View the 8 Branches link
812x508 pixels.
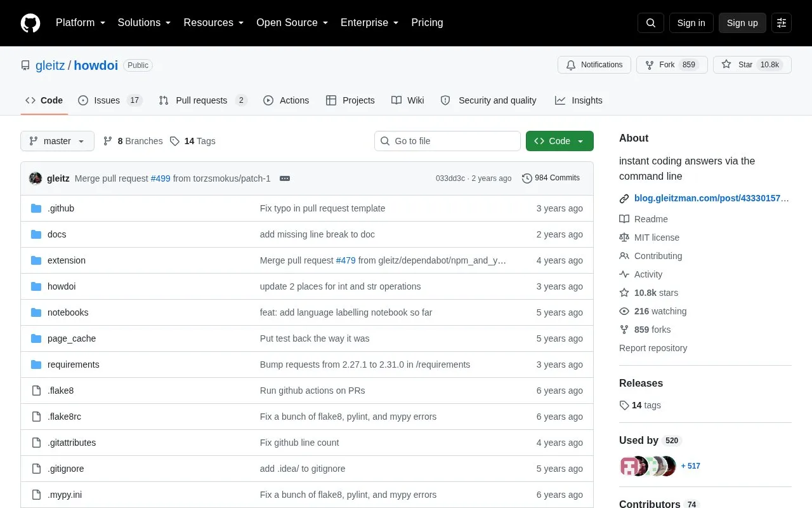pos(133,141)
